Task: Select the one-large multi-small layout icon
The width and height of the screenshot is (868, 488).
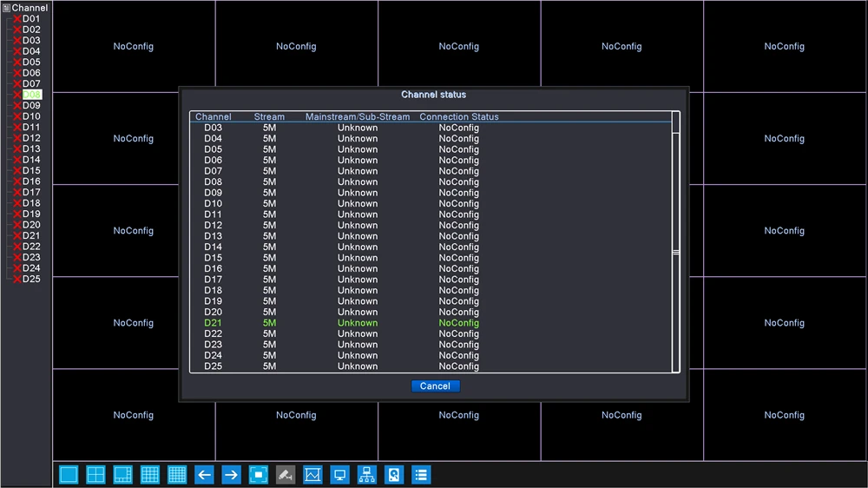Action: (x=123, y=475)
